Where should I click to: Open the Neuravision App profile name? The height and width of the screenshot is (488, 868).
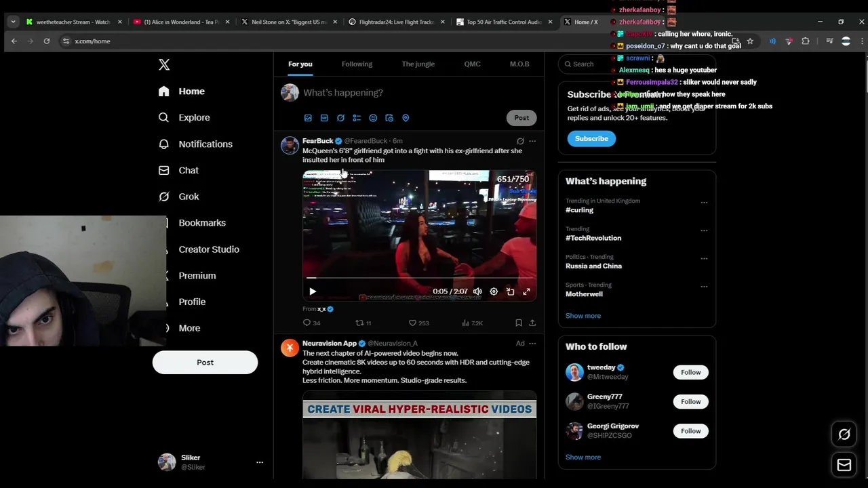tap(330, 344)
